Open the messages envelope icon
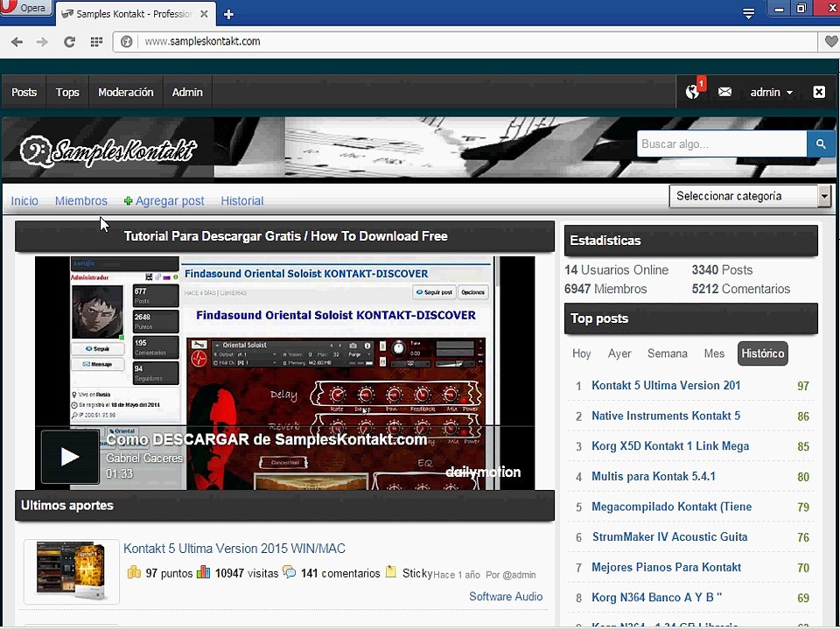The height and width of the screenshot is (630, 840). pyautogui.click(x=724, y=92)
